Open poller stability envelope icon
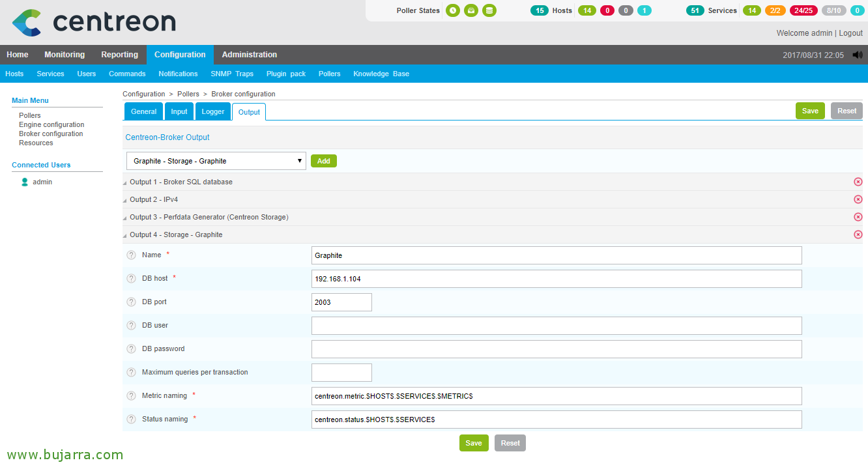 click(x=470, y=10)
